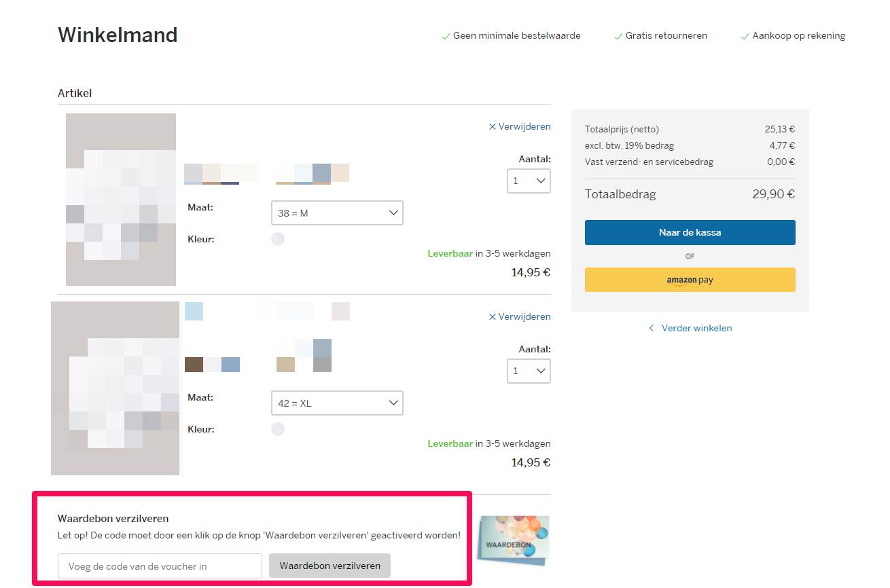Open the Maat dropdown showing 42 = XL
The height and width of the screenshot is (588, 890).
(337, 403)
